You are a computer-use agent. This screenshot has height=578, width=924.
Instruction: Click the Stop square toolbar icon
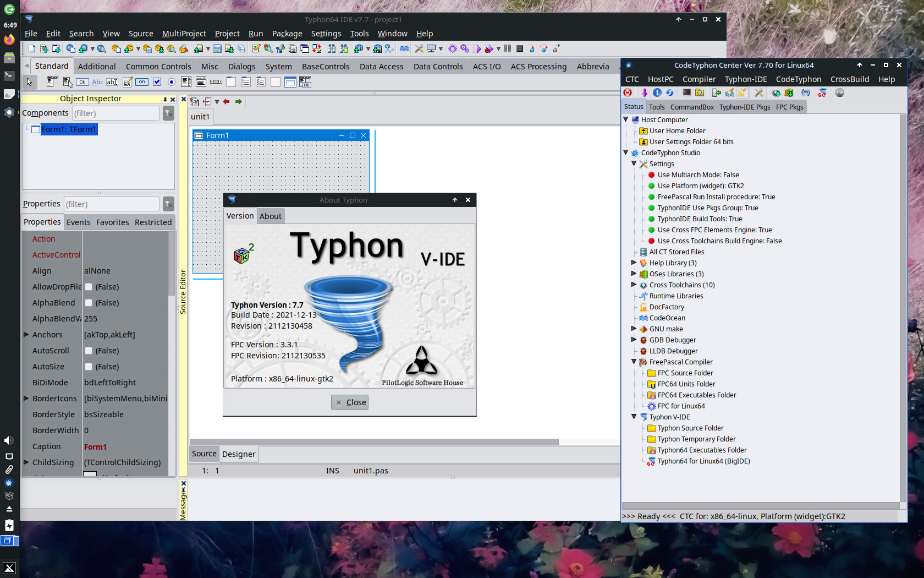pos(520,48)
